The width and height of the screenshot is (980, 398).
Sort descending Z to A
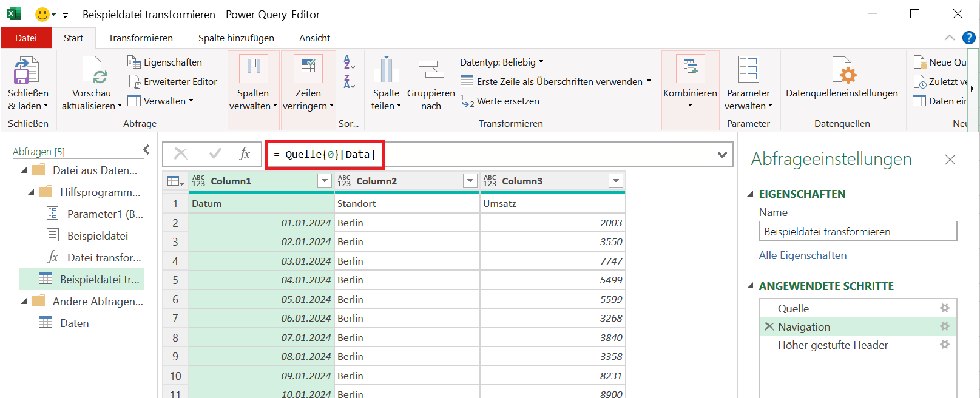350,81
